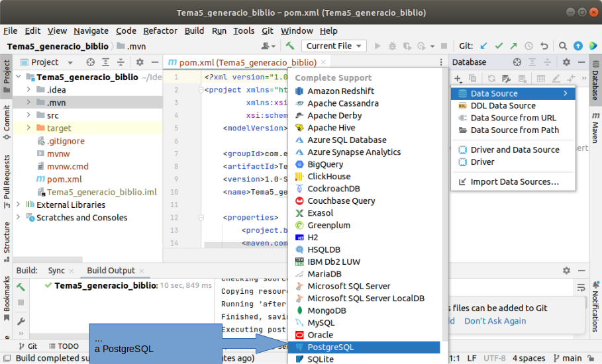Toggle the Maven tool window
This screenshot has width=602, height=364.
pyautogui.click(x=595, y=128)
